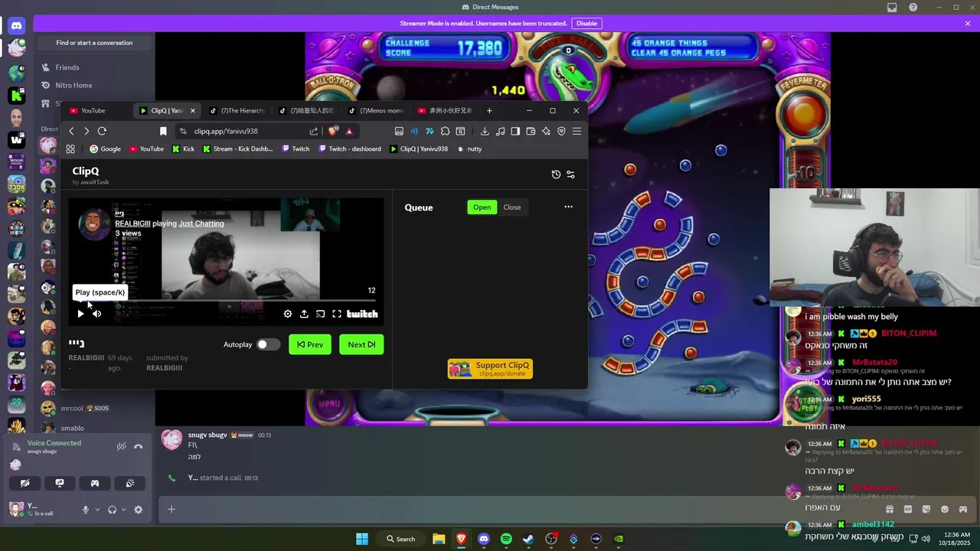Go to previous clip with Prev
Viewport: 980px width, 551px height.
[x=310, y=344]
